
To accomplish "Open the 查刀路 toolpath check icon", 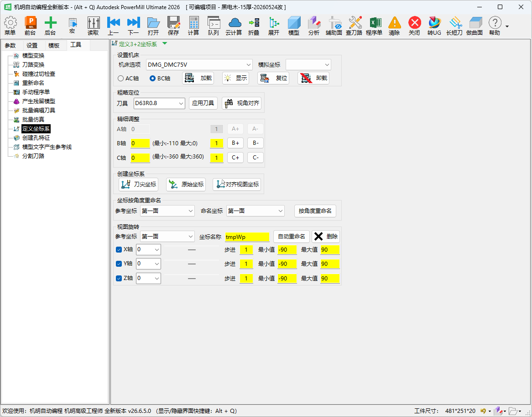I will click(354, 26).
